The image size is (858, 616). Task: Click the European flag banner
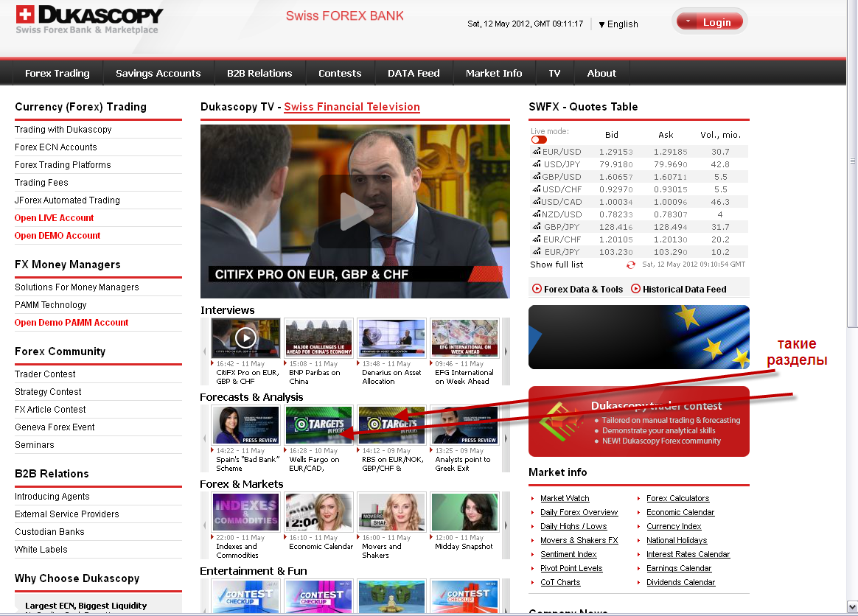pos(638,337)
